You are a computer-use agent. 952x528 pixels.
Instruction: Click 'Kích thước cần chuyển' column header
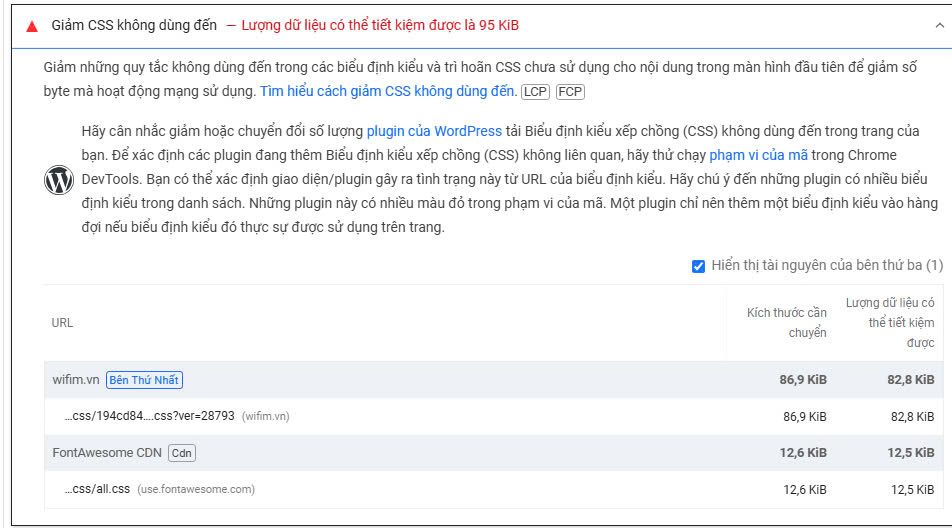pyautogui.click(x=786, y=323)
